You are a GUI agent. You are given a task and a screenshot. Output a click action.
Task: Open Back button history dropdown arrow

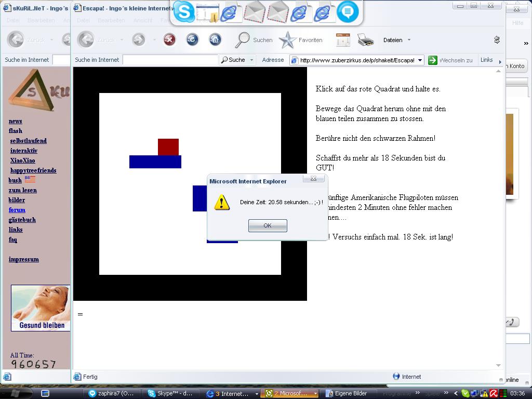click(122, 39)
